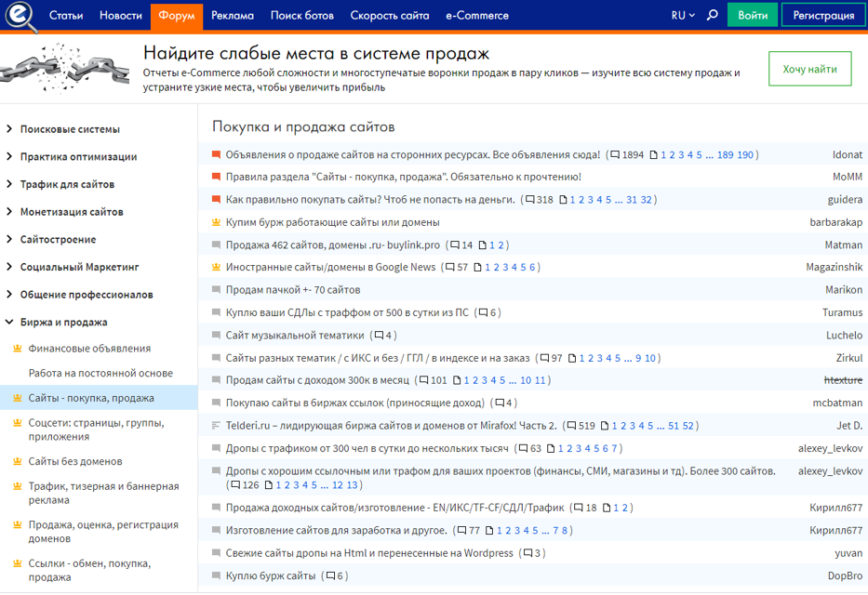
Task: Click the 'Найдите слабые места в системе продаж' headline
Action: click(316, 53)
